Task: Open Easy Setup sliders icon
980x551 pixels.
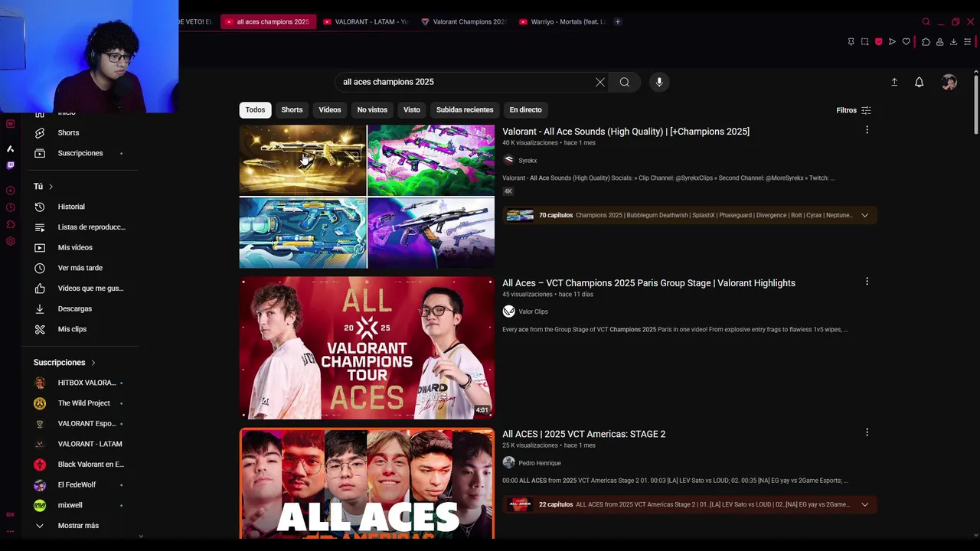Action: tap(967, 41)
